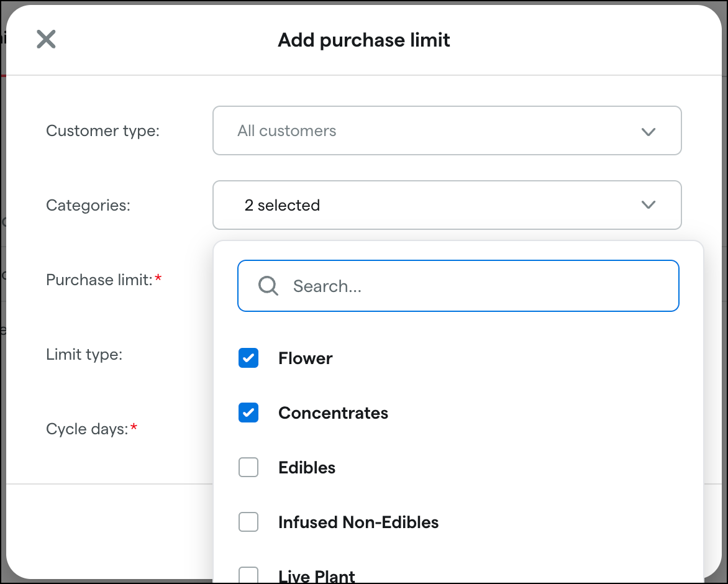Click the Add purchase limit title
This screenshot has height=584, width=728.
click(364, 40)
